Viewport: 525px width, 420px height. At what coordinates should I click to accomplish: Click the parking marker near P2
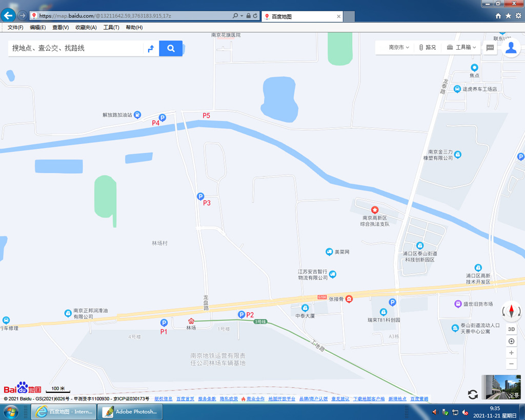[241, 314]
